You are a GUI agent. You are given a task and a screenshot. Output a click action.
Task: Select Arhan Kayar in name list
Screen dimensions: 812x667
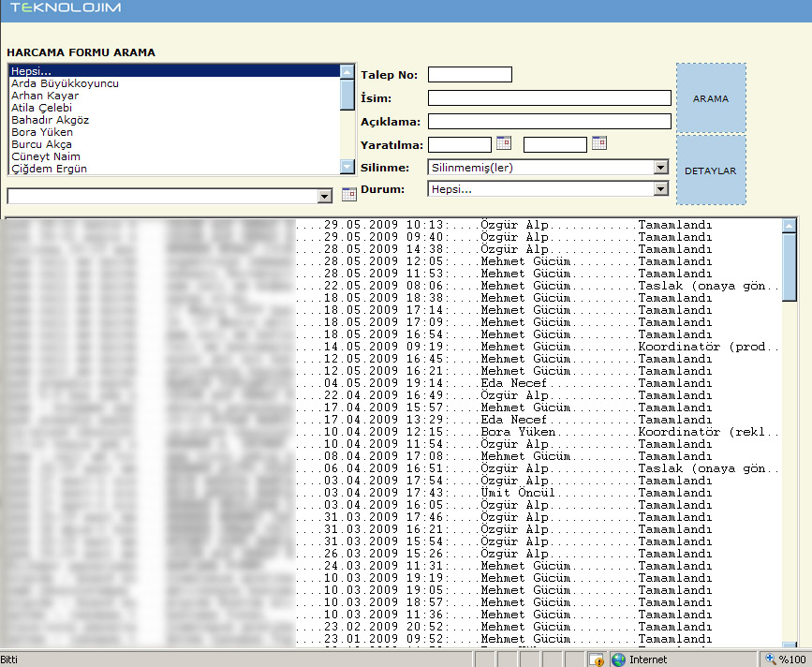point(174,96)
